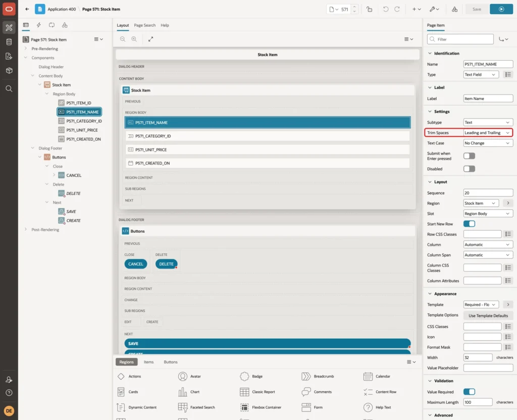Zoom out the layout view
Screen dimensions: 517x420
tap(123, 39)
